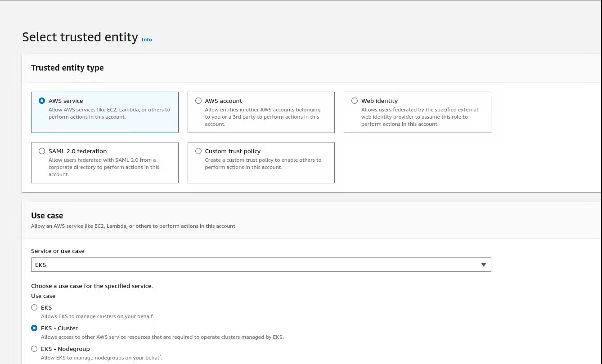This screenshot has height=364, width=602.
Task: Choose the plain EKS use case
Action: tap(34, 308)
